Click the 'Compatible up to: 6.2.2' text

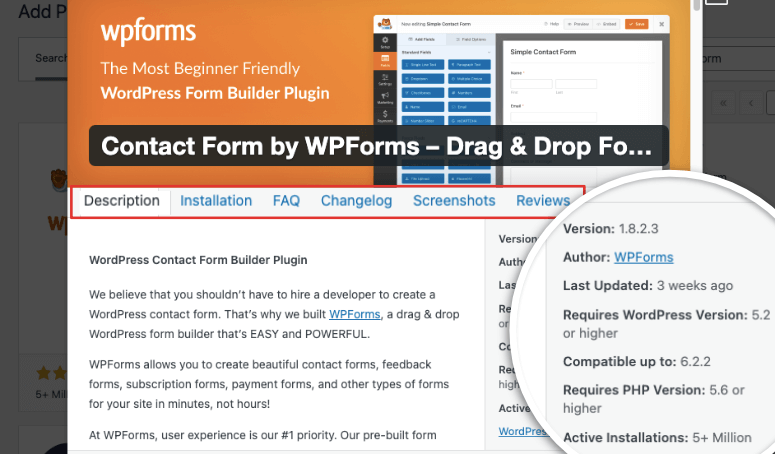tap(637, 362)
